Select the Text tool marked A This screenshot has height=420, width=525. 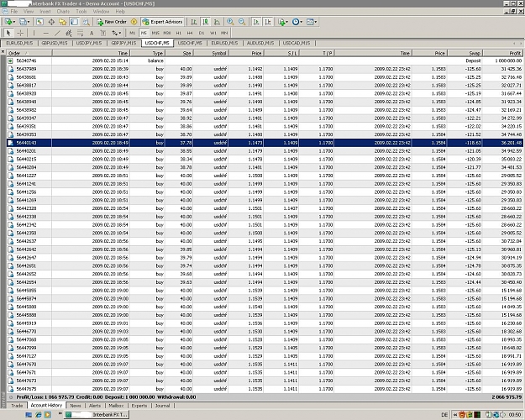pyautogui.click(x=92, y=33)
